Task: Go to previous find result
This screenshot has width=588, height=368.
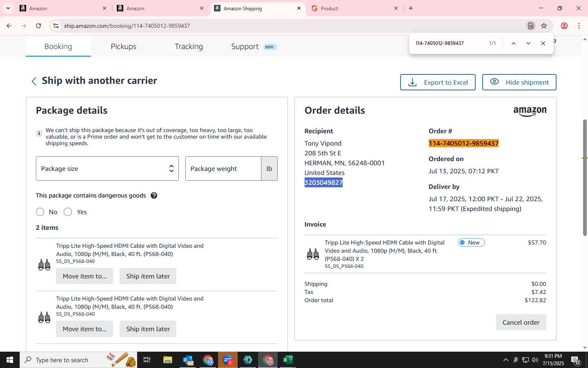Action: point(514,43)
